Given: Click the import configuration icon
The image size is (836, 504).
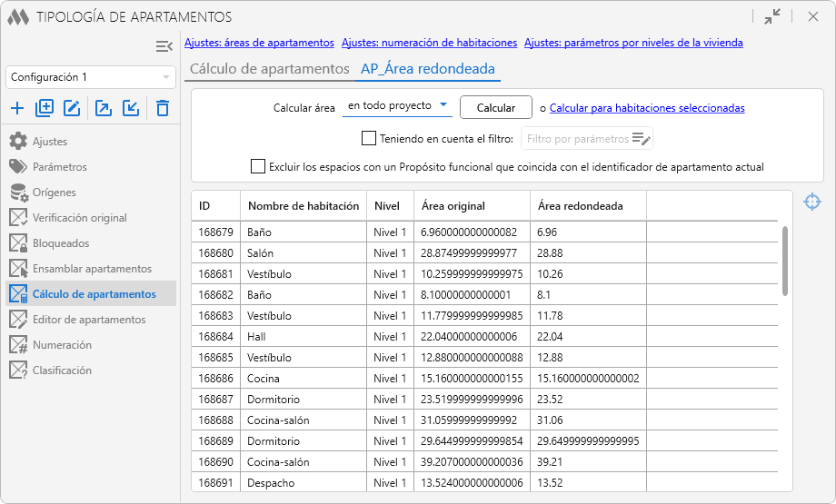Looking at the screenshot, I should (131, 109).
